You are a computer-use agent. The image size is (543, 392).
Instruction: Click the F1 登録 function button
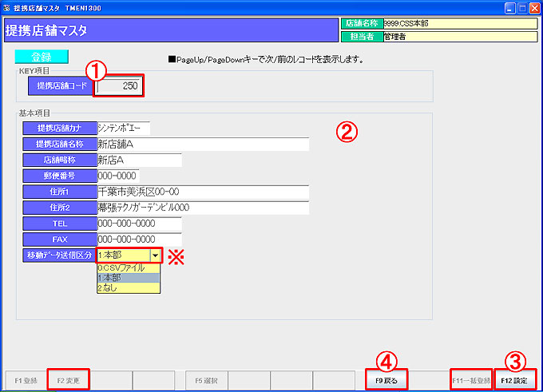pyautogui.click(x=26, y=381)
